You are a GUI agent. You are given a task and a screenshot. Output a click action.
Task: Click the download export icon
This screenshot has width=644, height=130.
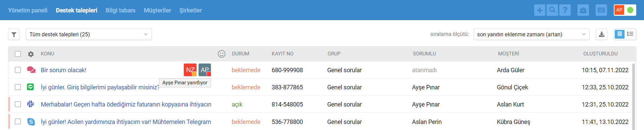(602, 34)
